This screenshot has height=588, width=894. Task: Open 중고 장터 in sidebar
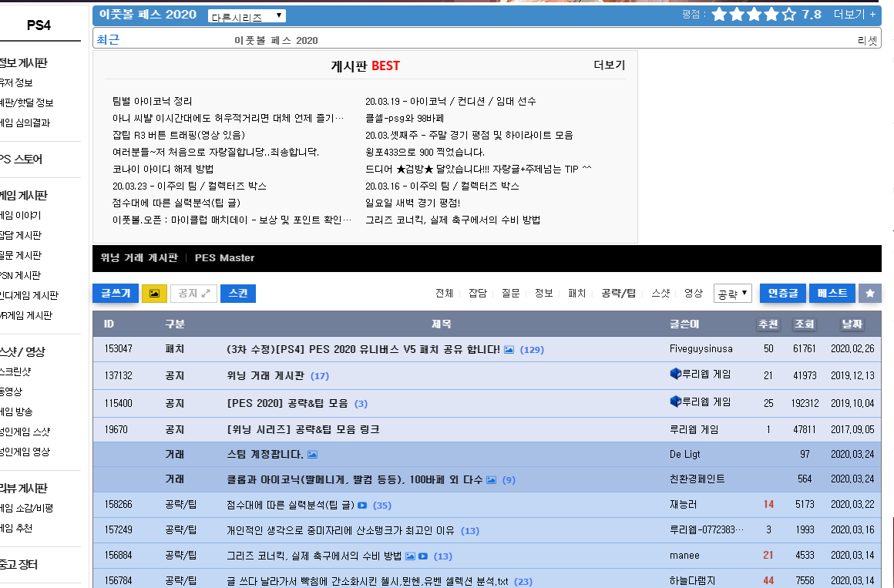click(x=18, y=565)
